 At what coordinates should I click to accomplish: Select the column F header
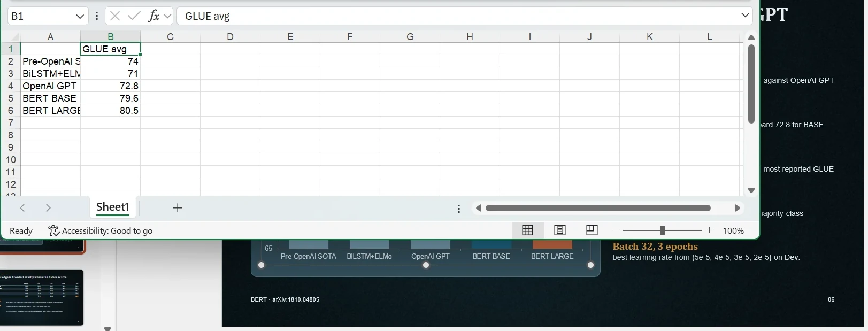coord(350,36)
